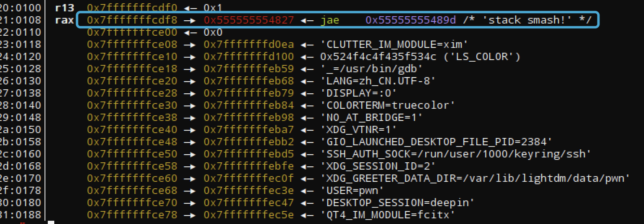644x224 pixels.
Task: Click 'GIO_LAUNCHED_DESKTOP_FILE_PID=2384' string
Action: [437, 142]
